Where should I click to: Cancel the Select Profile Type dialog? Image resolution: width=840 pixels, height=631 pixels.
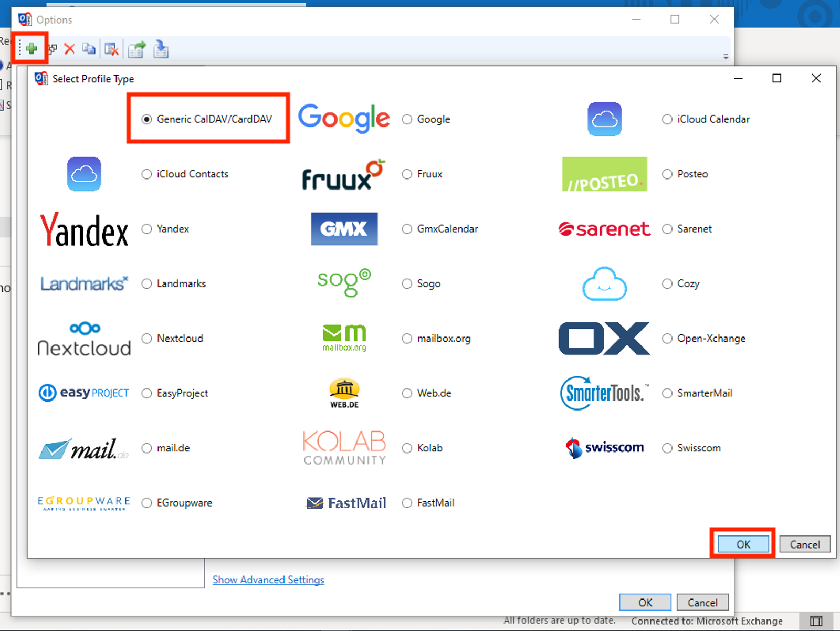click(x=805, y=544)
